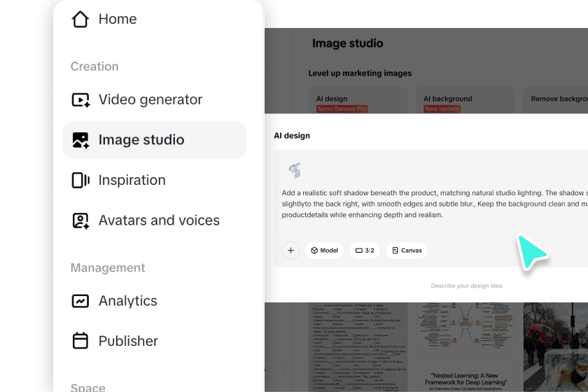Open the Nested Learning presentation thumbnail
This screenshot has height=392, width=588.
pos(465,375)
